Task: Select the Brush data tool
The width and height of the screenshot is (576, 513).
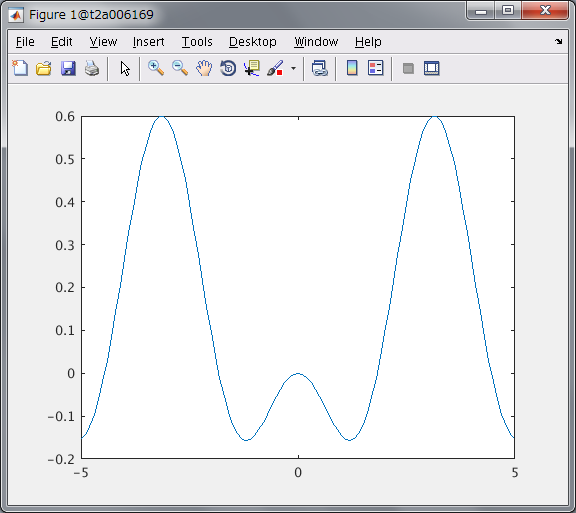Action: click(x=276, y=68)
